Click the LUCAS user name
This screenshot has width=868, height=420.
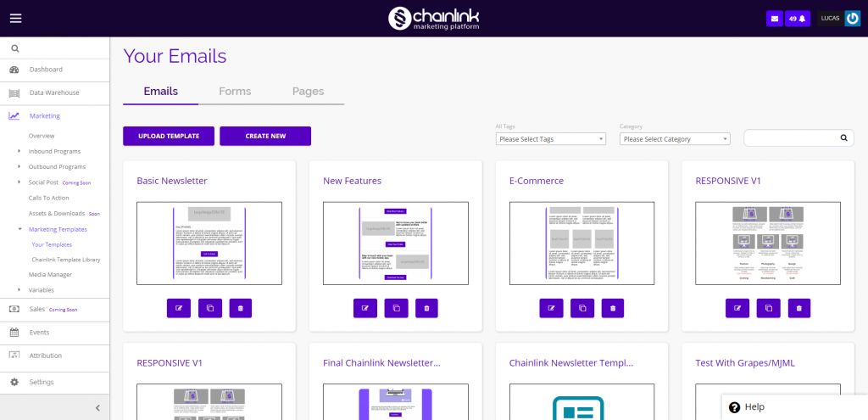tap(831, 19)
